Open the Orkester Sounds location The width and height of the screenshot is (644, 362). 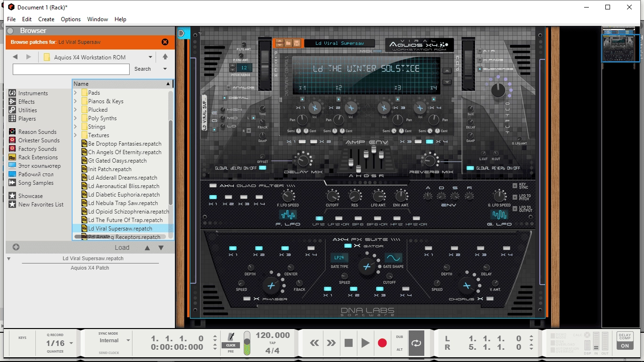pyautogui.click(x=39, y=140)
